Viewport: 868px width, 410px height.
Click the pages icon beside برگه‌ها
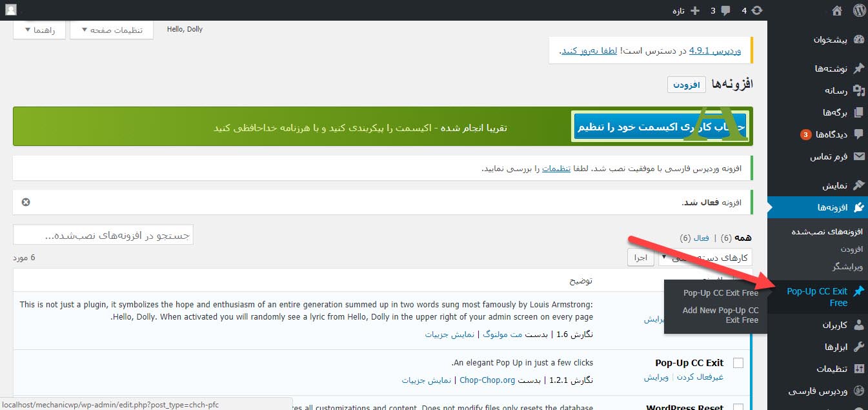coord(858,112)
